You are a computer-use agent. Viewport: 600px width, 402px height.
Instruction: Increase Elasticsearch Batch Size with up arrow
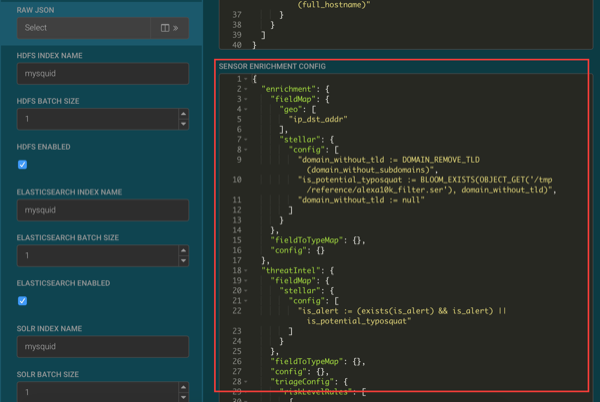click(184, 250)
